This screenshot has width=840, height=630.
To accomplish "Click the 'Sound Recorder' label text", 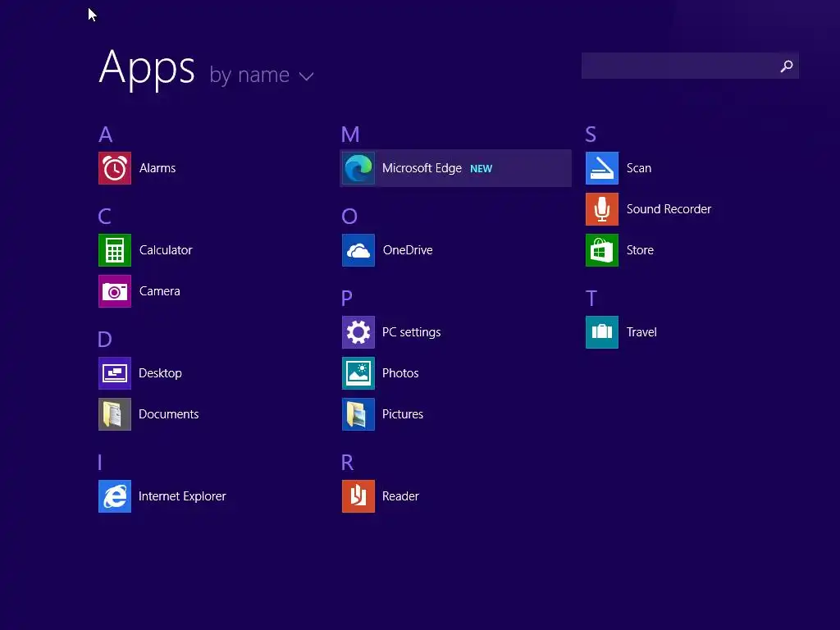I will (x=669, y=209).
